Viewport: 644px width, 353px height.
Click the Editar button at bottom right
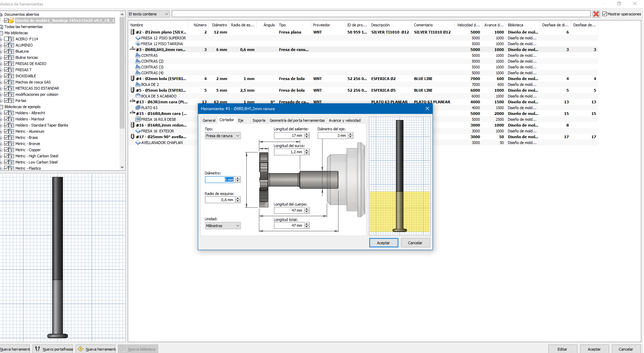(x=562, y=349)
